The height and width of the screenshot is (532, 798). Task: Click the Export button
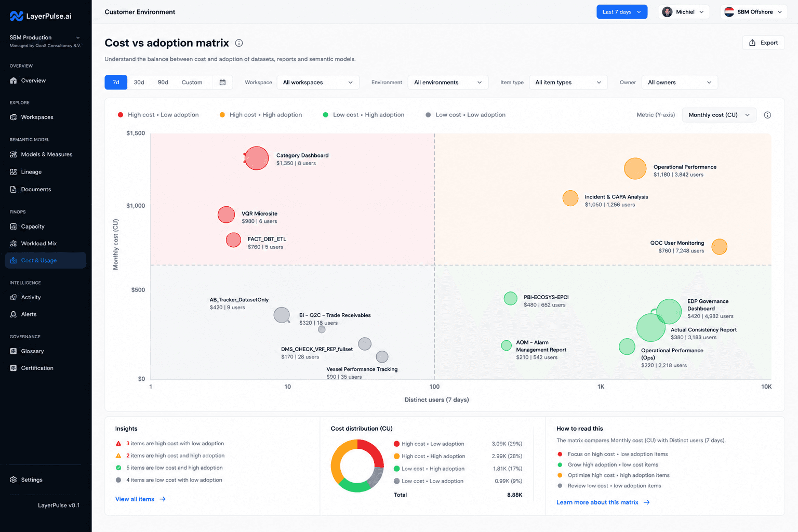763,43
